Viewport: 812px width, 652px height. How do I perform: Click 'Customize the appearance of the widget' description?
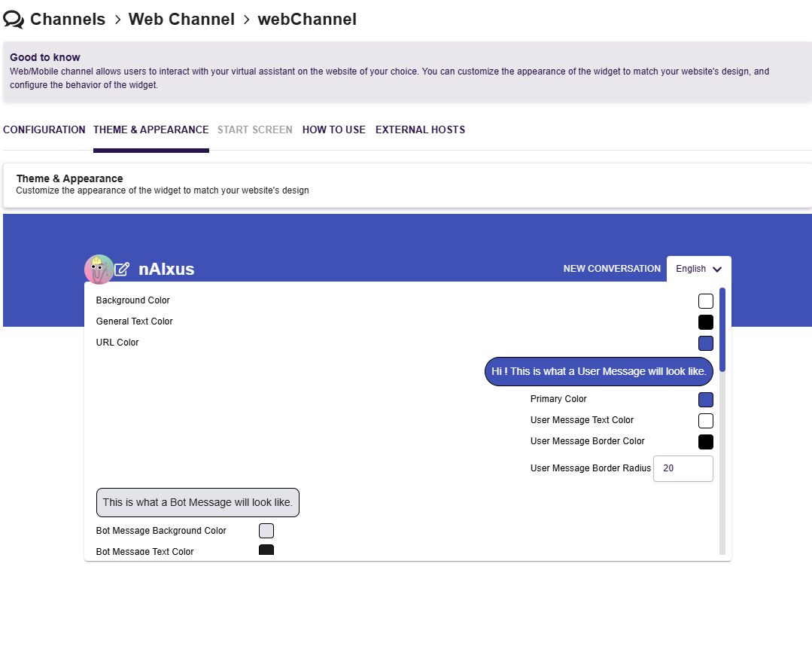pyautogui.click(x=162, y=190)
